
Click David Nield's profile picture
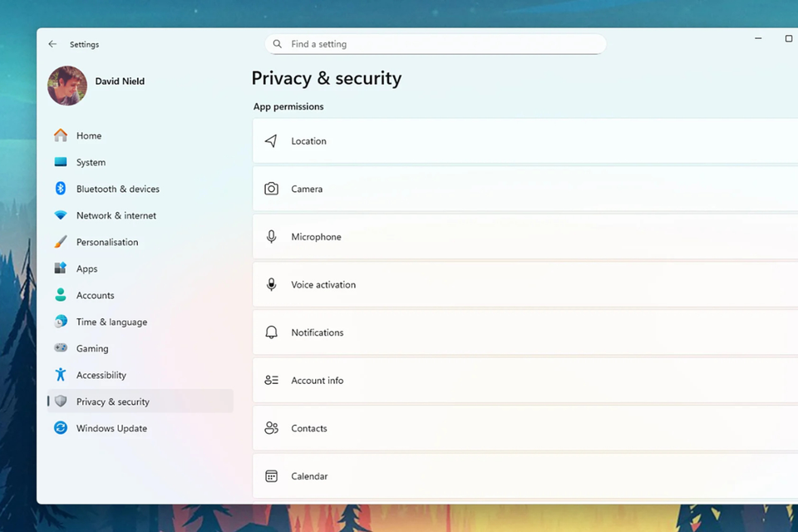67,86
